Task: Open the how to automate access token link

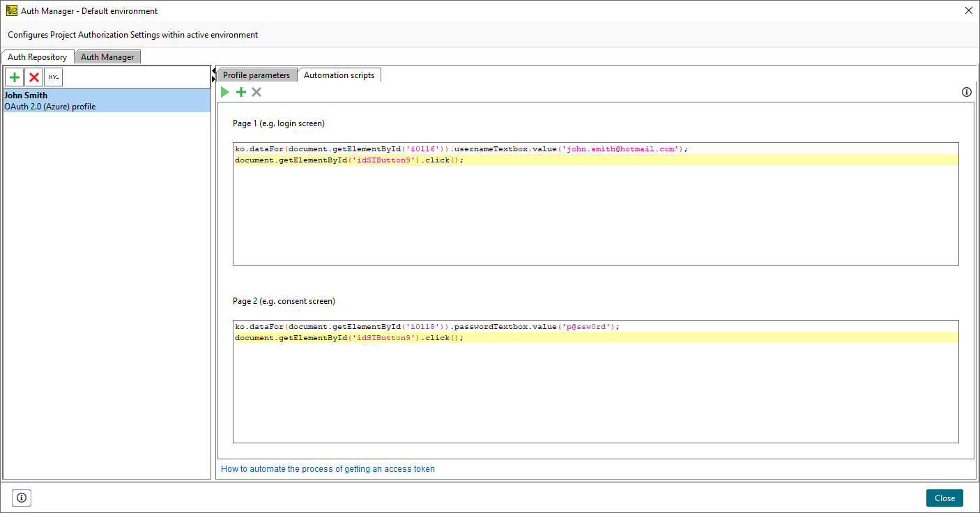Action: point(328,468)
